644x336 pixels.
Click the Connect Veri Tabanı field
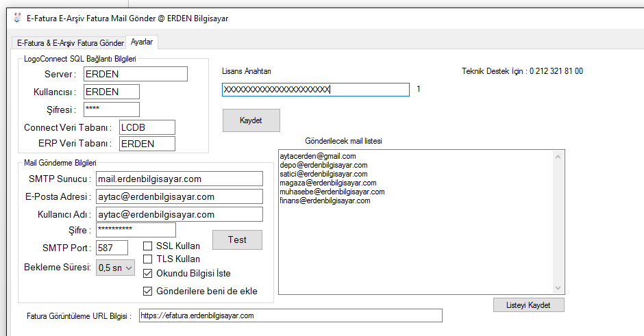147,127
